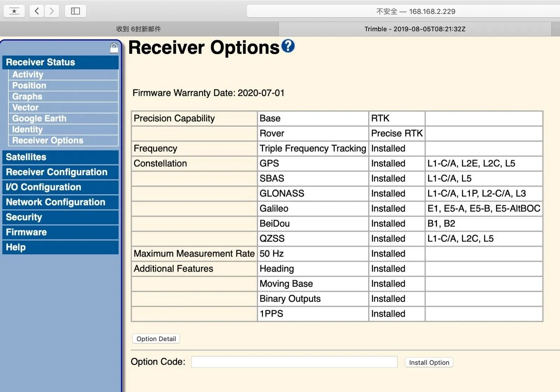Toggle the browser sidebar button
Viewport: 560px width, 392px height.
click(75, 11)
